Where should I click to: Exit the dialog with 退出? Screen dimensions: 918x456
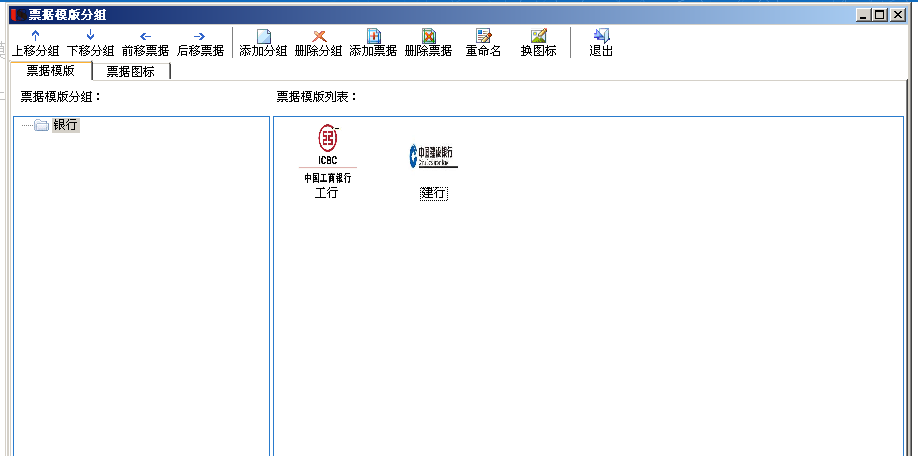pos(601,43)
